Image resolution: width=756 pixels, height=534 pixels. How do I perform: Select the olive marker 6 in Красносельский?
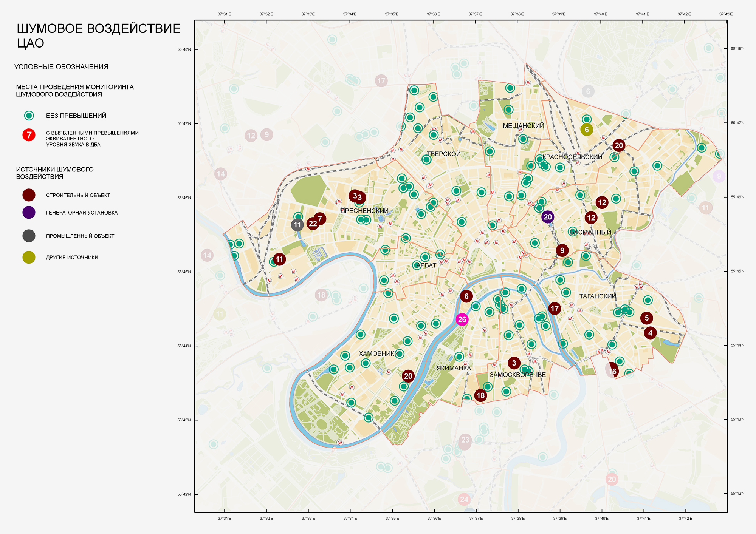586,130
